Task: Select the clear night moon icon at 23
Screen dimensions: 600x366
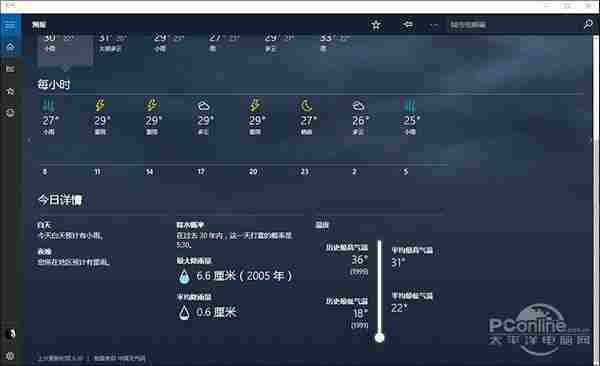Action: tap(307, 105)
